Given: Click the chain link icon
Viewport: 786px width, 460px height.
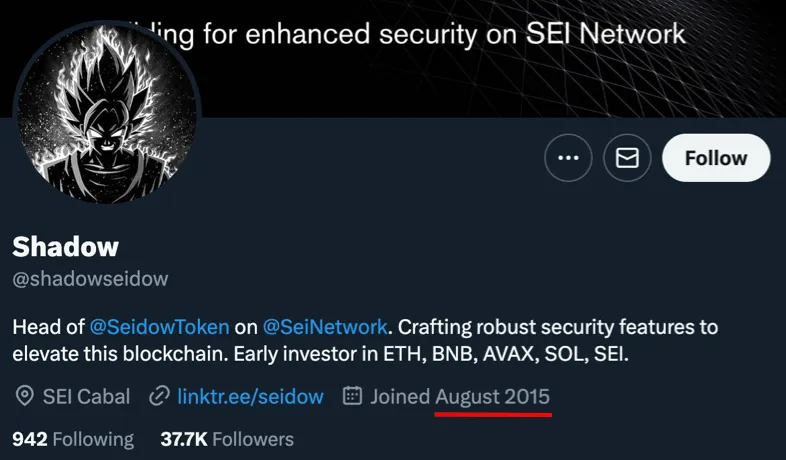Looking at the screenshot, I should pyautogui.click(x=158, y=396).
